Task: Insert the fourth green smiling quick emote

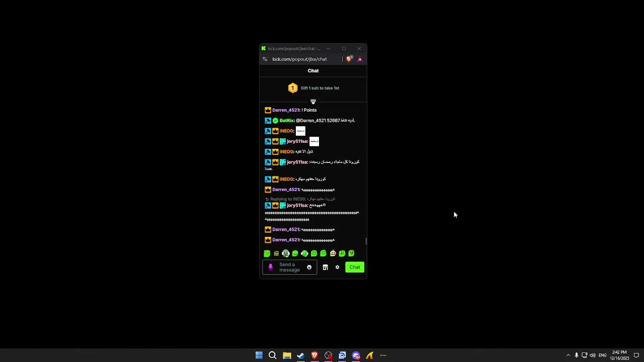Action: (x=295, y=254)
